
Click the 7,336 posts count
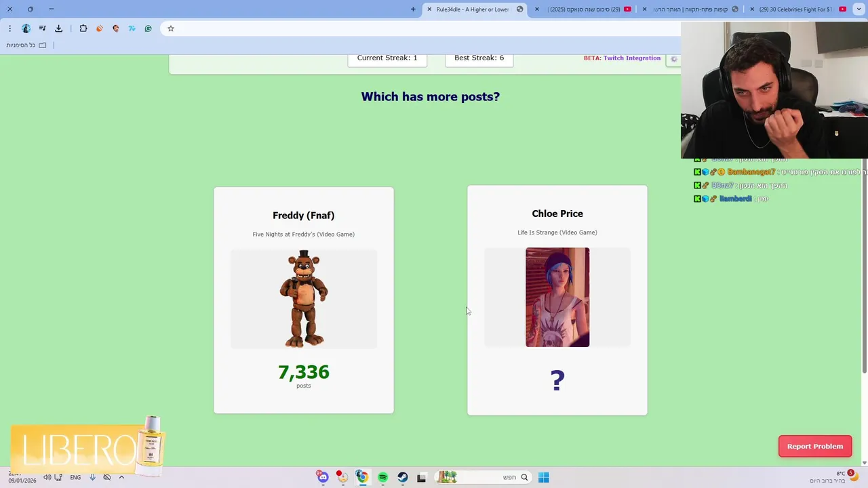click(x=303, y=372)
